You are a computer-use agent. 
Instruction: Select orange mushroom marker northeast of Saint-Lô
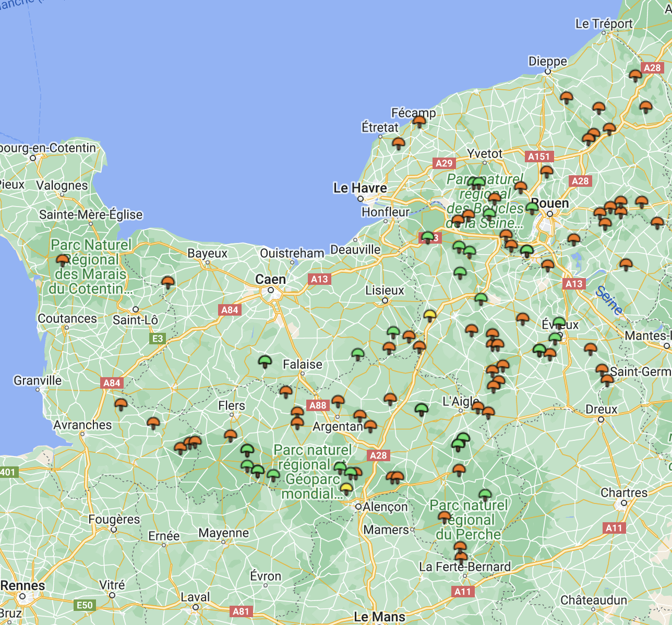168,282
